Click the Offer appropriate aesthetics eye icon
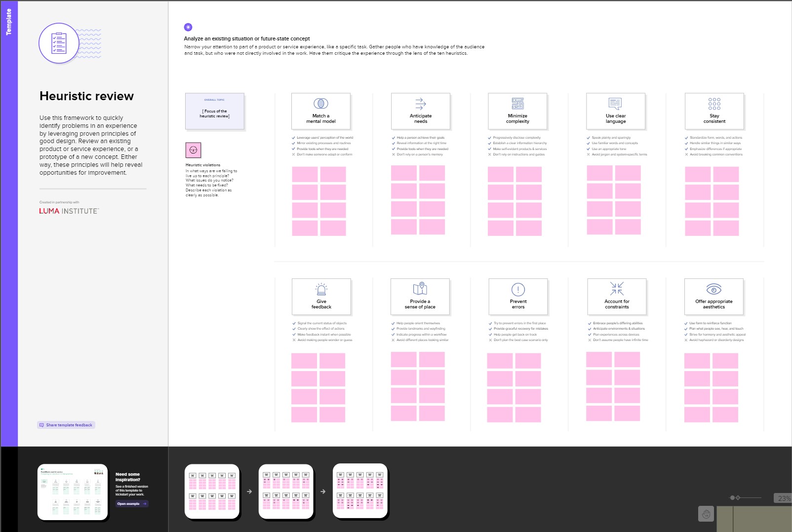Image resolution: width=792 pixels, height=532 pixels. (713, 290)
